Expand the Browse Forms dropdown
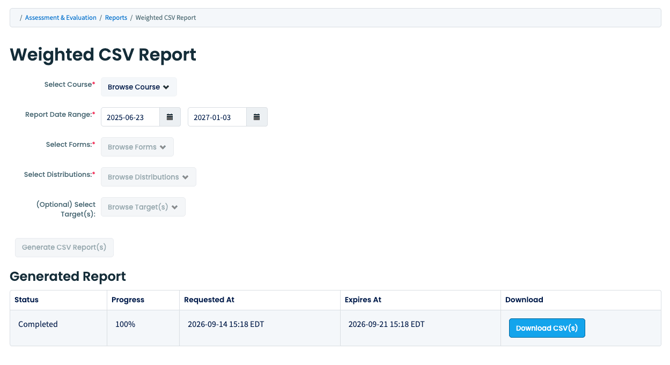670x365 pixels. [137, 147]
